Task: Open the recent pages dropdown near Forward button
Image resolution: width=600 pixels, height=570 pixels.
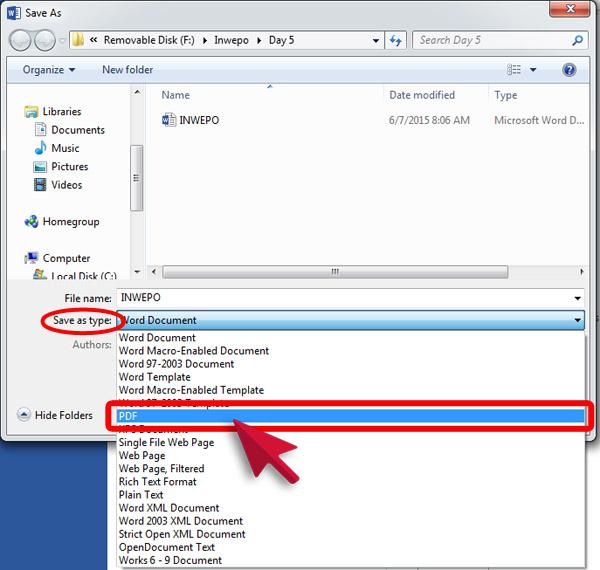Action: [62, 41]
